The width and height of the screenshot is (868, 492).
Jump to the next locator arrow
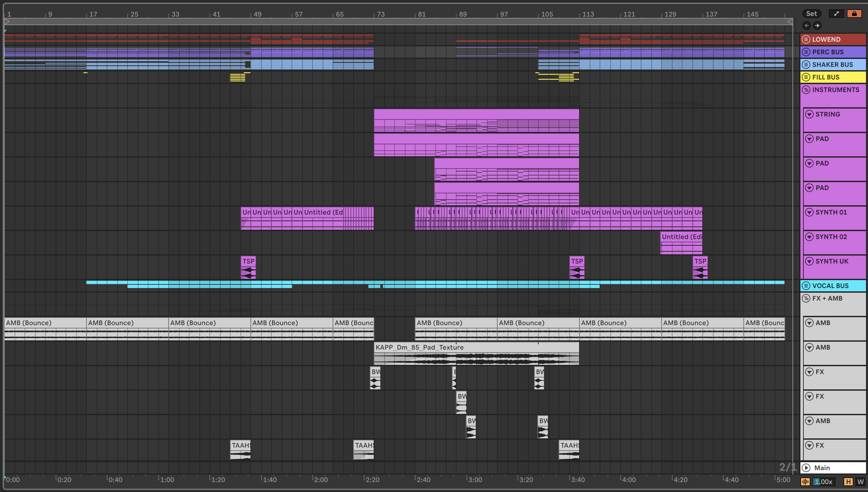[817, 25]
